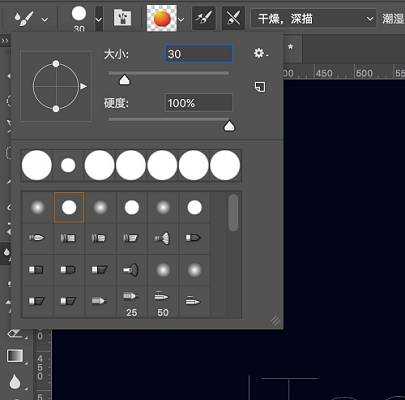Select the Mixer Brush tool in toolbar
This screenshot has height=400, width=405.
pos(6,253)
